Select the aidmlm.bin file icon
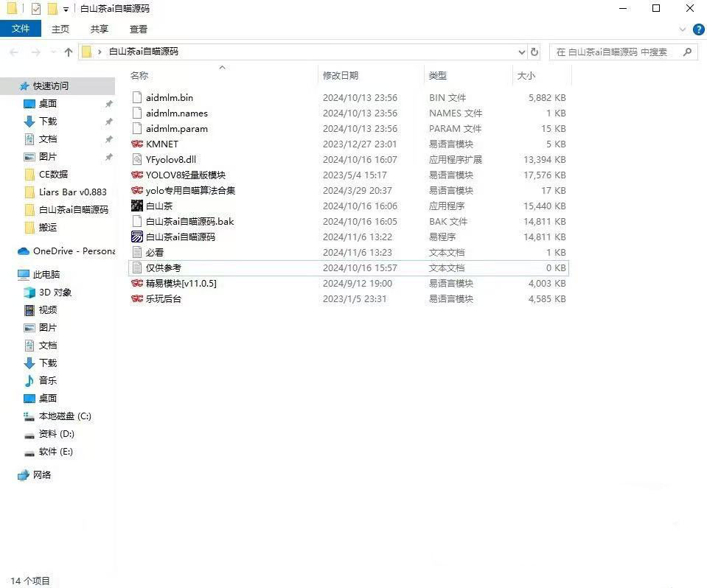707x588 pixels. coord(137,98)
